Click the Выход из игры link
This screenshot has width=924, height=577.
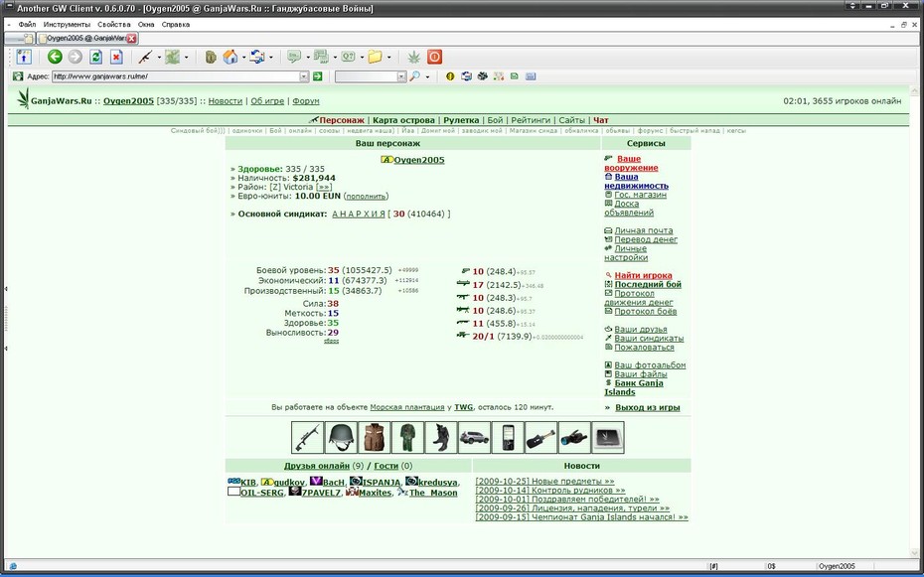click(648, 407)
